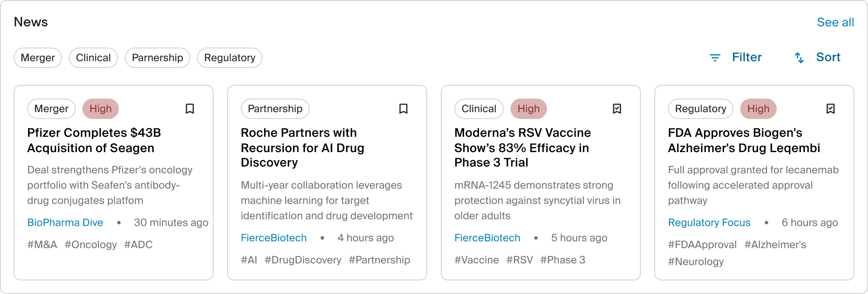
Task: Remove bookmark from Moderna RSV vaccine article
Action: pos(617,109)
